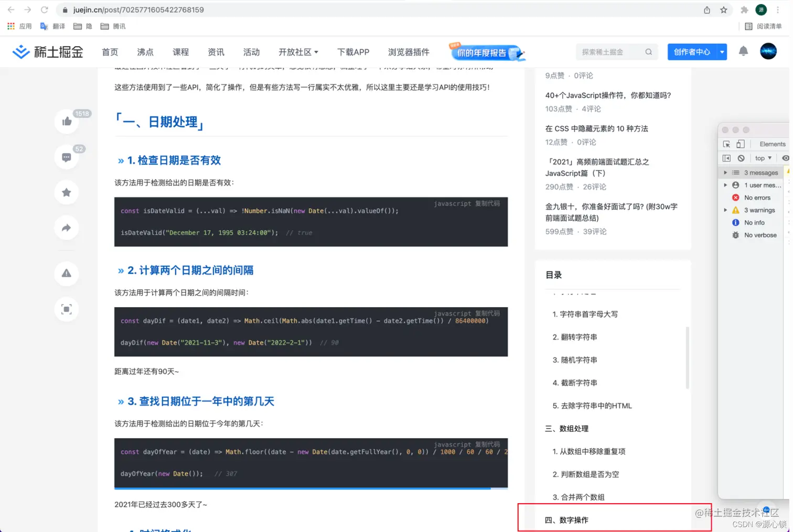The height and width of the screenshot is (532, 793).
Task: Click the like thumbs-up icon on the article
Action: [x=66, y=121]
